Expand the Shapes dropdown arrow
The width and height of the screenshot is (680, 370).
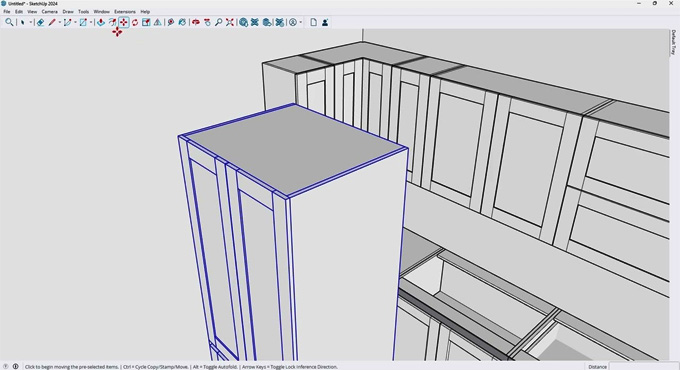coord(91,22)
